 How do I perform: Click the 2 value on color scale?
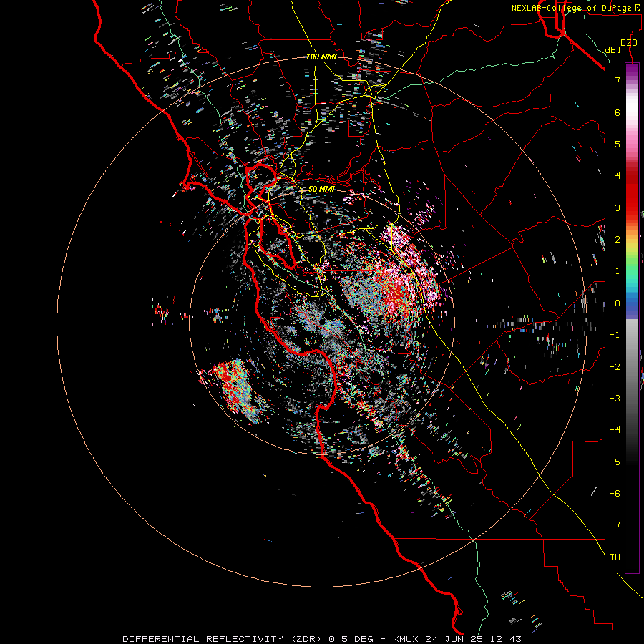pos(618,240)
